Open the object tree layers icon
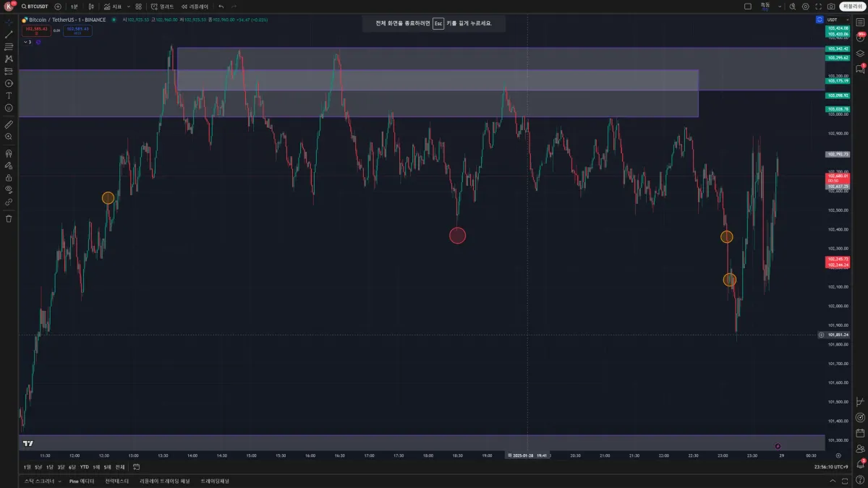Screen dimensions: 868x488 click(860, 53)
